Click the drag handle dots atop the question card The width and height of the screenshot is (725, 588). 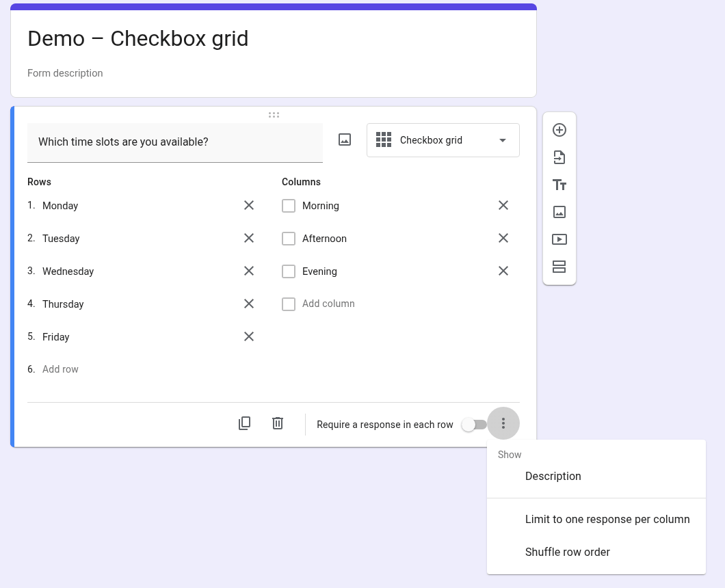click(274, 115)
